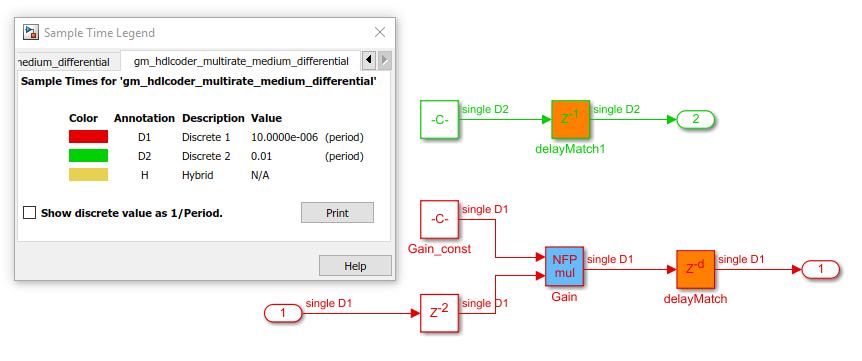The height and width of the screenshot is (361, 862).
Task: Click the green D2 color swatch
Action: point(89,156)
